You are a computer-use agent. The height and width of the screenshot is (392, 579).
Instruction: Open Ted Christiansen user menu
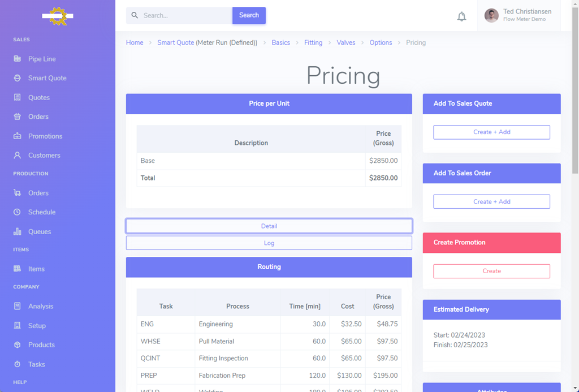527,15
